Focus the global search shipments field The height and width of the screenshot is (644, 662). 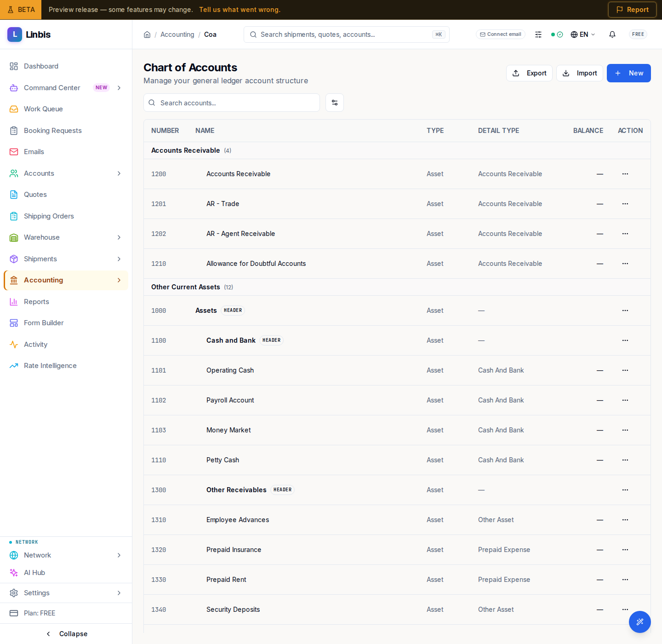click(347, 34)
